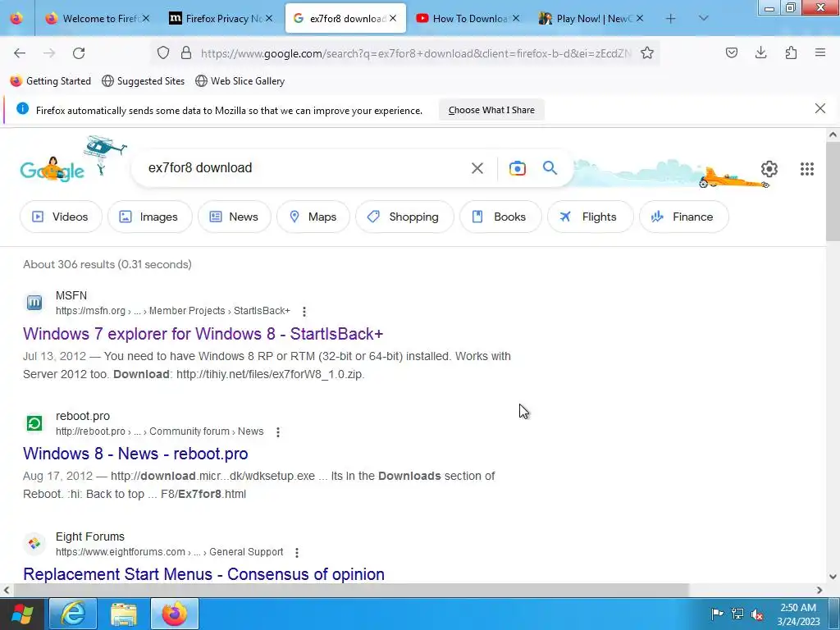Go back to the previous page

[x=20, y=53]
